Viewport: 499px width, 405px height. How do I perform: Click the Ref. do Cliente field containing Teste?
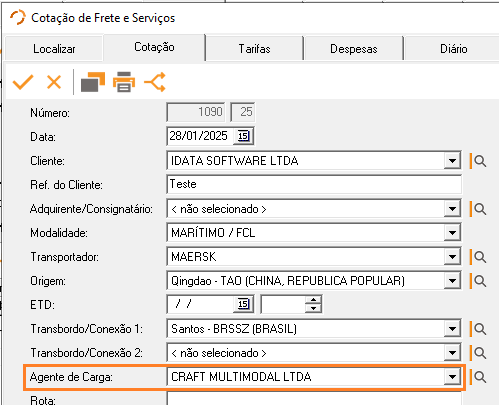tap(314, 184)
